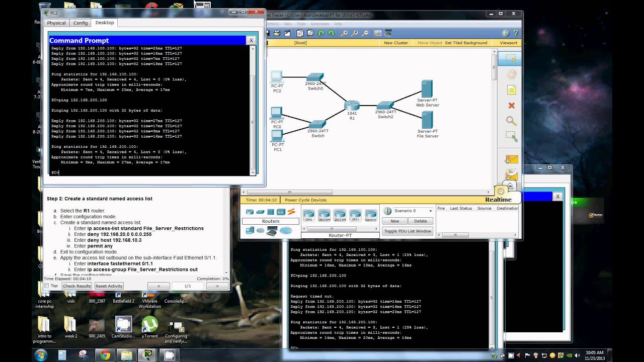
Task: Choose the End Devices category icon
Action: 250,231
